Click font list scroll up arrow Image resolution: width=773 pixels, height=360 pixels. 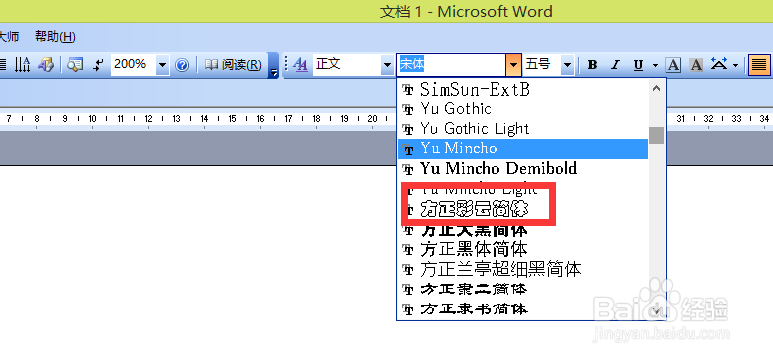pos(656,89)
